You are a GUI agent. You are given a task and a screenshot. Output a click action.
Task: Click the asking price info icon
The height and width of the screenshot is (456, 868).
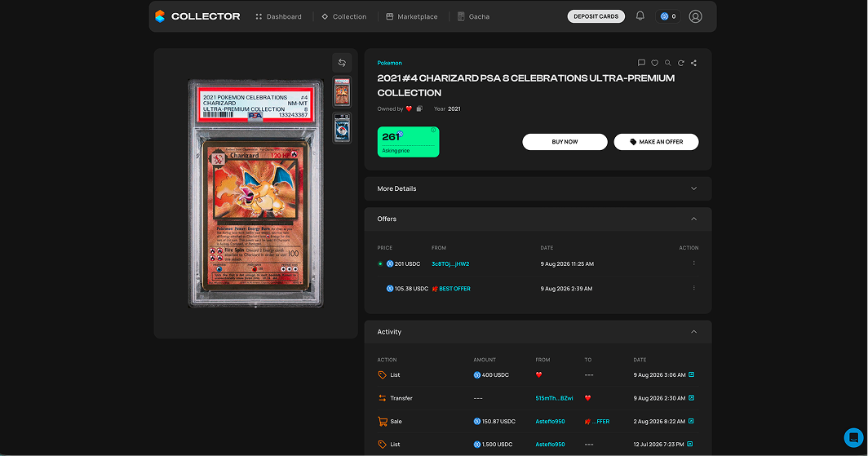pos(433,131)
